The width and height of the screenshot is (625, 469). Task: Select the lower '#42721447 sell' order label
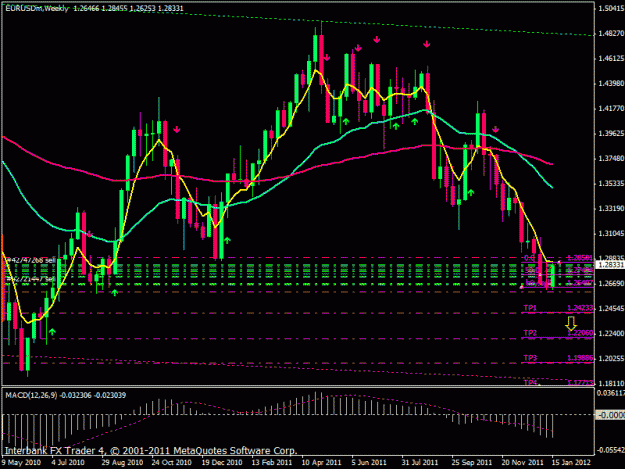[29, 279]
